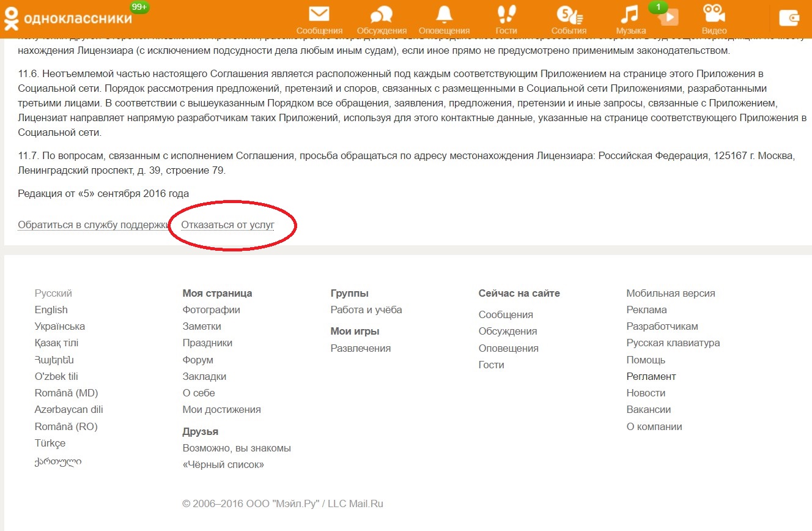The width and height of the screenshot is (812, 531).
Task: Open Группы footer heading link
Action: (349, 294)
